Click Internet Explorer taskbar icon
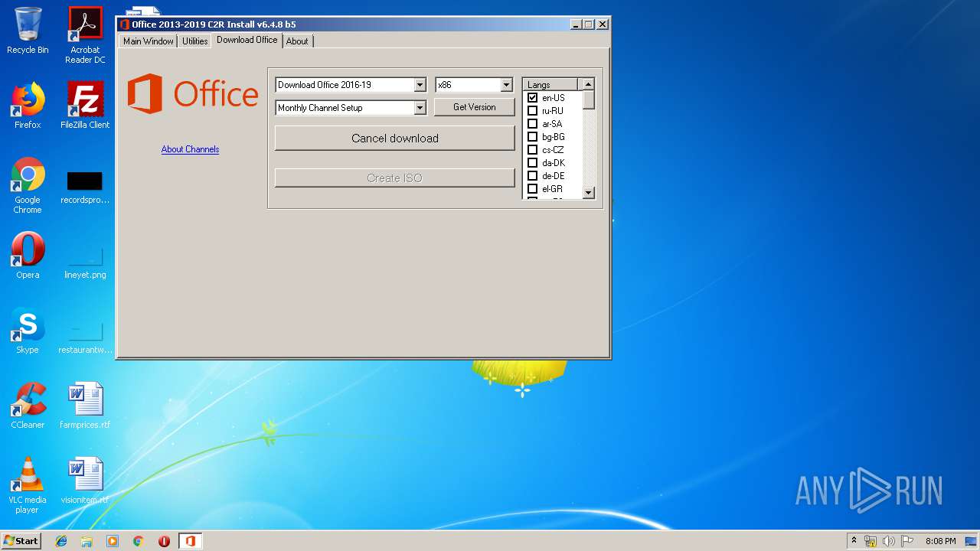980x551 pixels. point(61,541)
